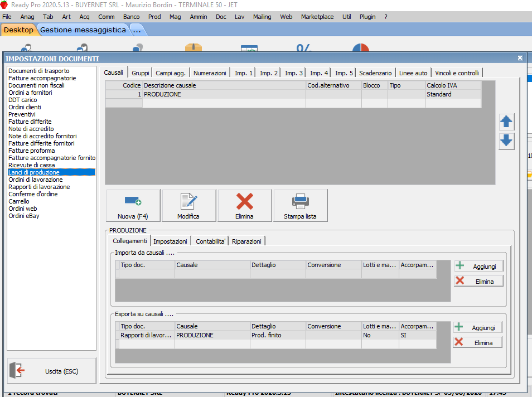532x397 pixels.
Task: Open the Tab menu
Action: 48,17
